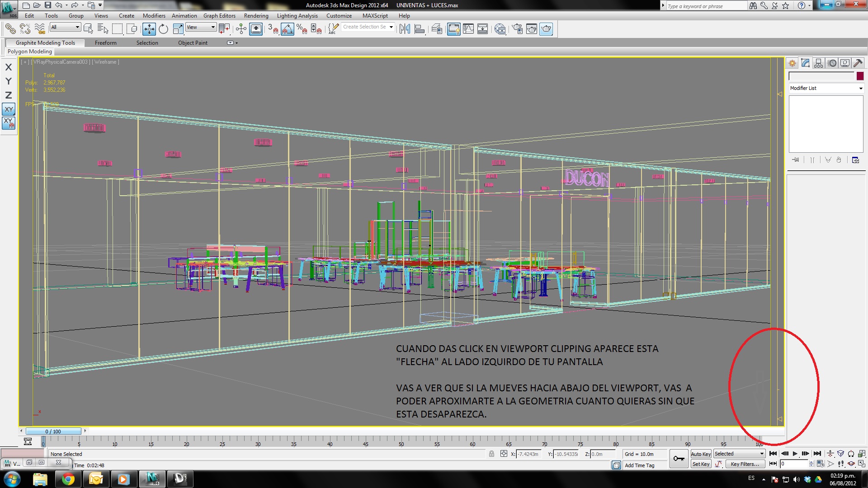Open Render Setup teapot icon
Image resolution: width=868 pixels, height=488 pixels.
pyautogui.click(x=517, y=29)
